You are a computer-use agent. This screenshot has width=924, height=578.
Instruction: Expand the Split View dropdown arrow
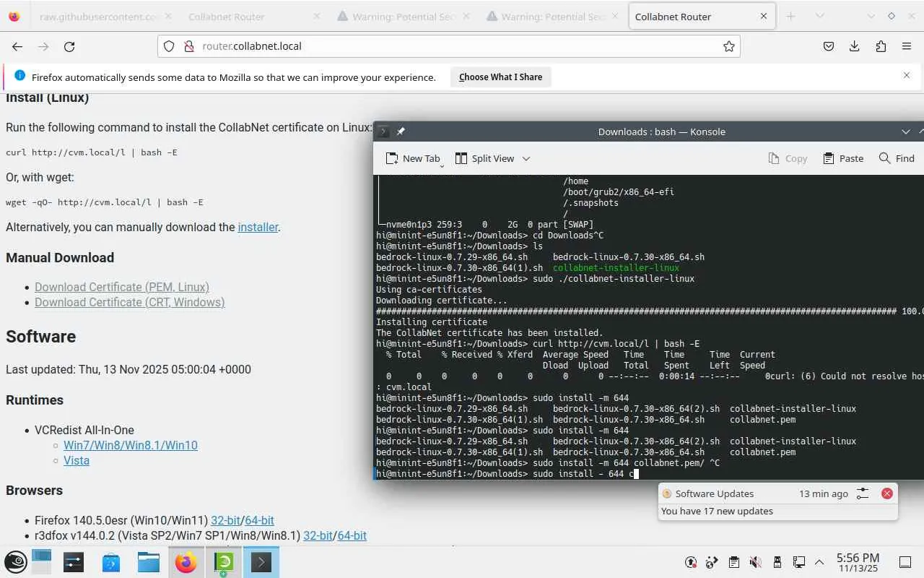[526, 158]
